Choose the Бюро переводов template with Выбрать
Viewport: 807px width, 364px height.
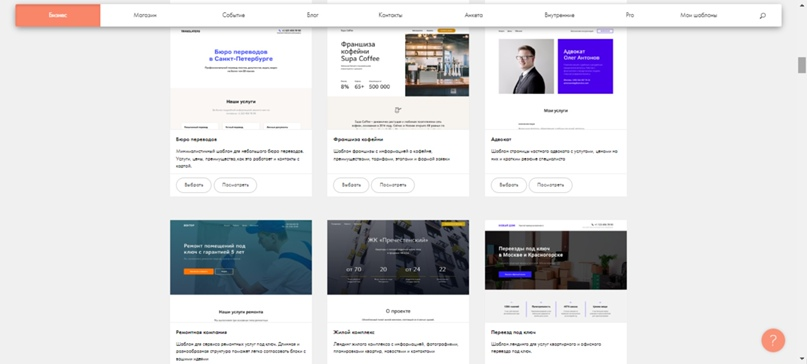[x=194, y=185]
